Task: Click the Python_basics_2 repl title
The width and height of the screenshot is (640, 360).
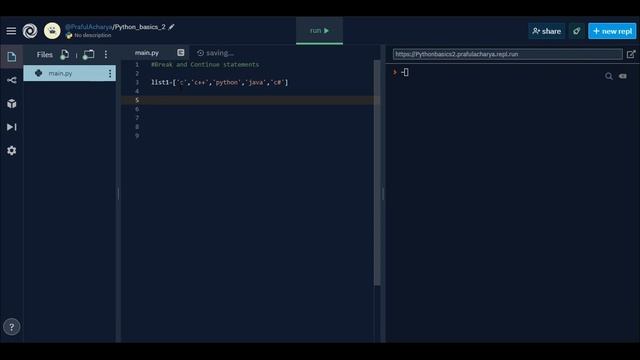Action: tap(140, 27)
